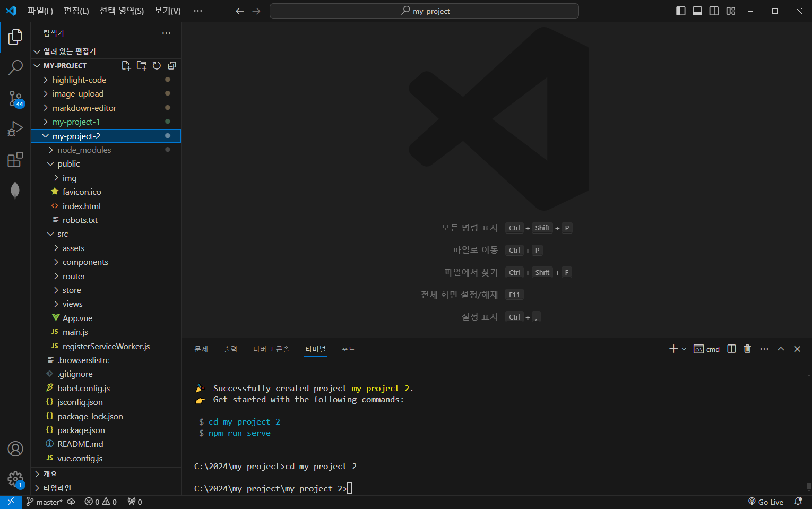The image size is (812, 509).
Task: Click the my-project search box at the top
Action: click(424, 11)
